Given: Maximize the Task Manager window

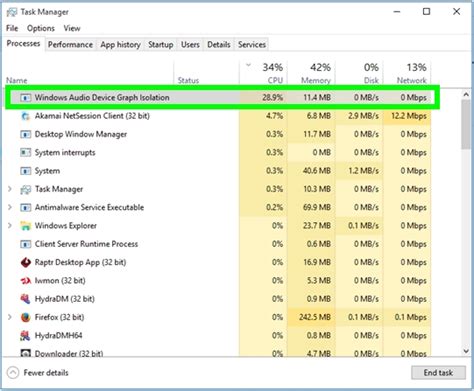Looking at the screenshot, I should pyautogui.click(x=426, y=12).
